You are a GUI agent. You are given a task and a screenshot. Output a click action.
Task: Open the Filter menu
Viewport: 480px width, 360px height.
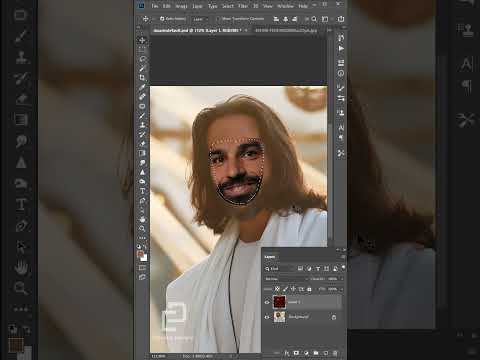click(x=243, y=6)
